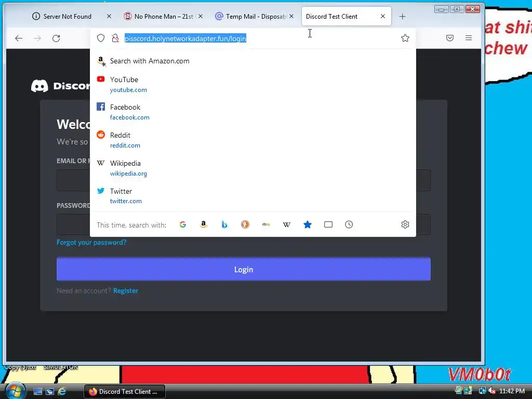Pick the Facebook suggestion
Viewport: 532px width, 399px height.
point(253,112)
